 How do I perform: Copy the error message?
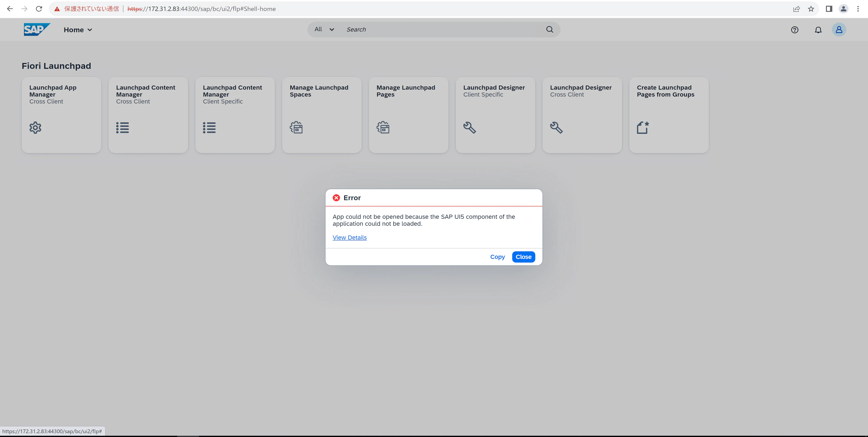point(497,257)
